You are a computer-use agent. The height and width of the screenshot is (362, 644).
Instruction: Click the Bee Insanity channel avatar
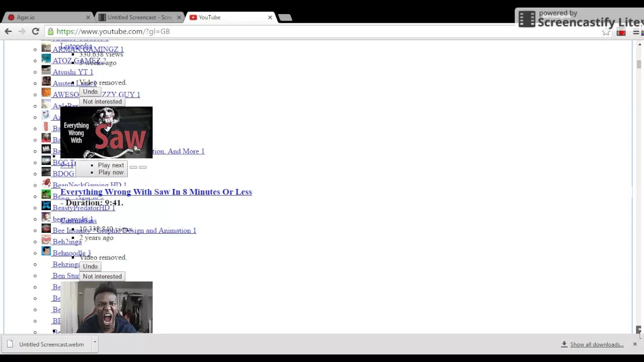pyautogui.click(x=46, y=229)
